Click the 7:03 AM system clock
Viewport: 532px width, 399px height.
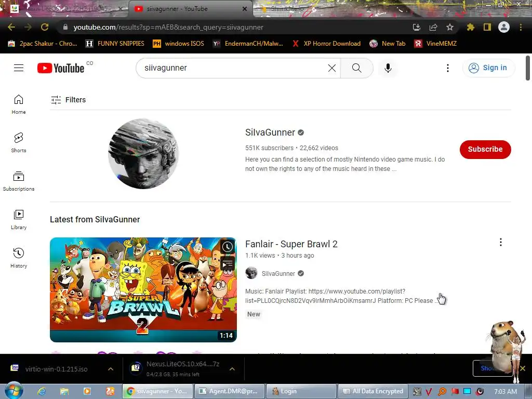click(506, 391)
